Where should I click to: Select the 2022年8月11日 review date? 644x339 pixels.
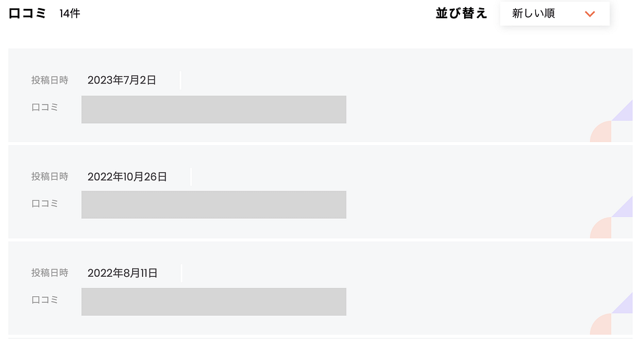click(x=122, y=273)
